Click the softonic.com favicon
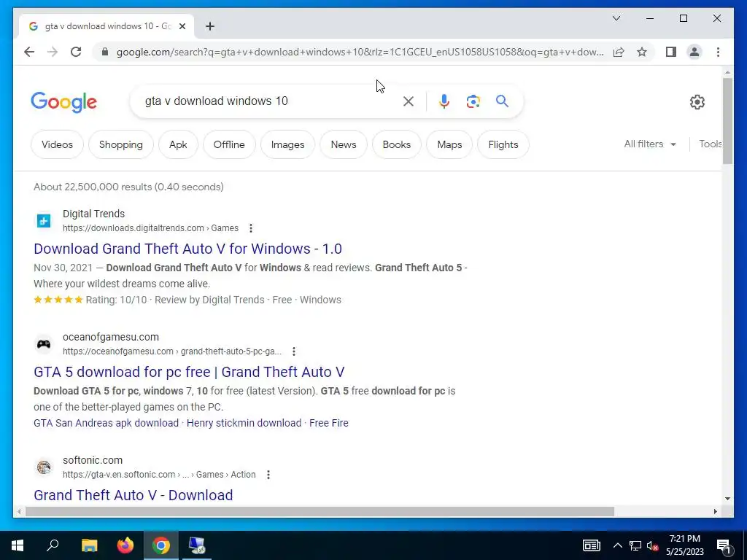Viewport: 747px width, 560px height. 44,467
